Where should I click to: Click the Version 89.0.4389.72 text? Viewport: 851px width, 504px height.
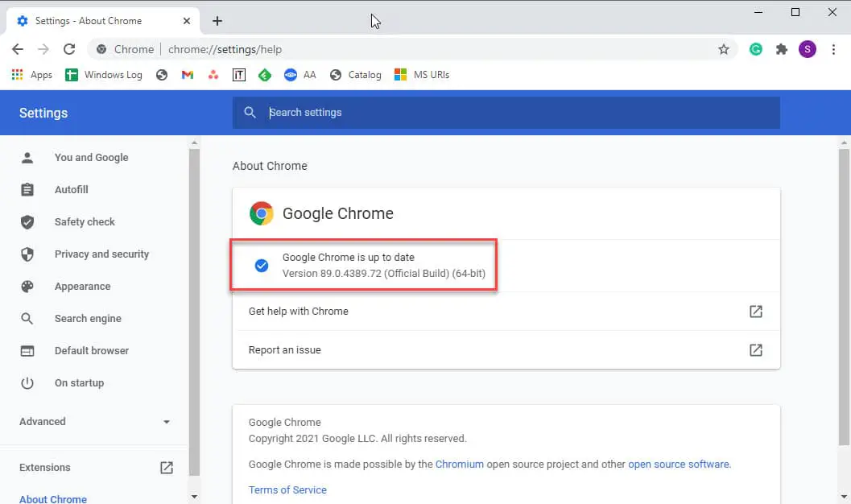pyautogui.click(x=384, y=274)
